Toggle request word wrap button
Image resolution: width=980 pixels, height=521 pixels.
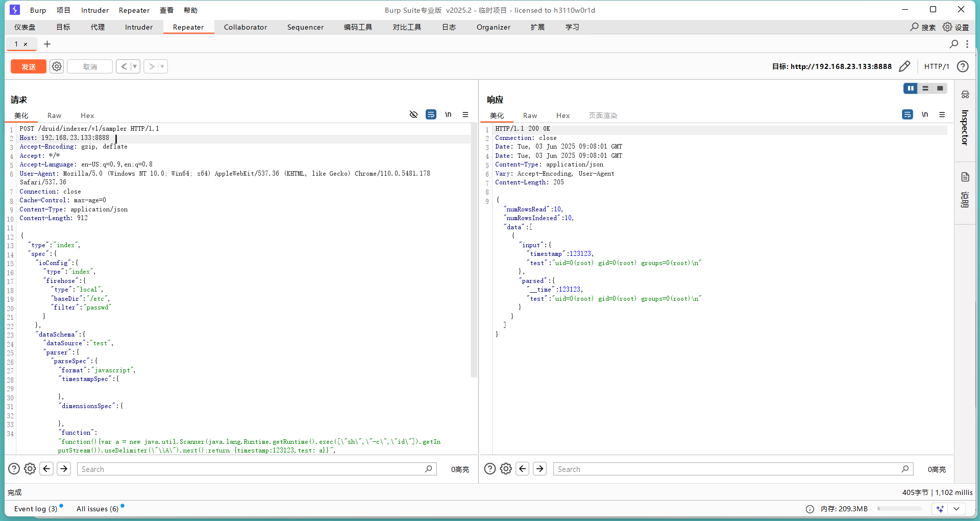pyautogui.click(x=431, y=114)
